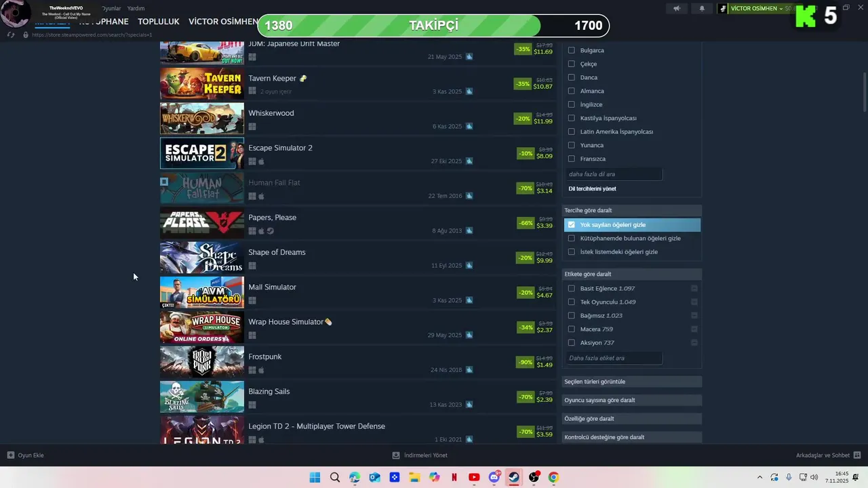Open Steam announcements megaphone icon
This screenshot has height=488, width=868.
tap(676, 9)
